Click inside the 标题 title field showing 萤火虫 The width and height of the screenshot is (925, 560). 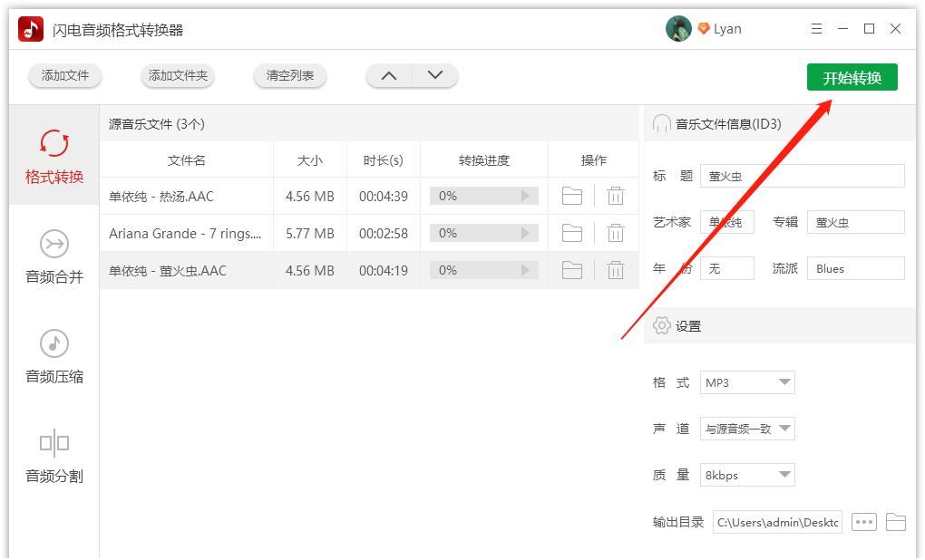pyautogui.click(x=802, y=176)
